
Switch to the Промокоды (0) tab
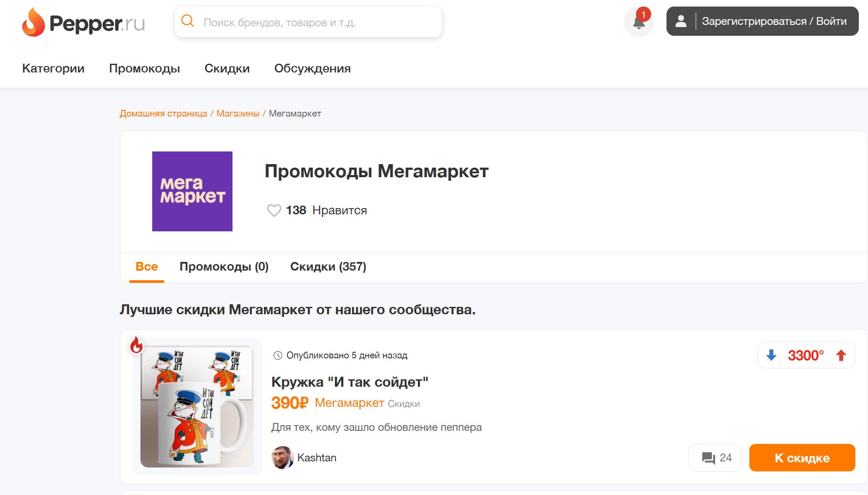224,267
